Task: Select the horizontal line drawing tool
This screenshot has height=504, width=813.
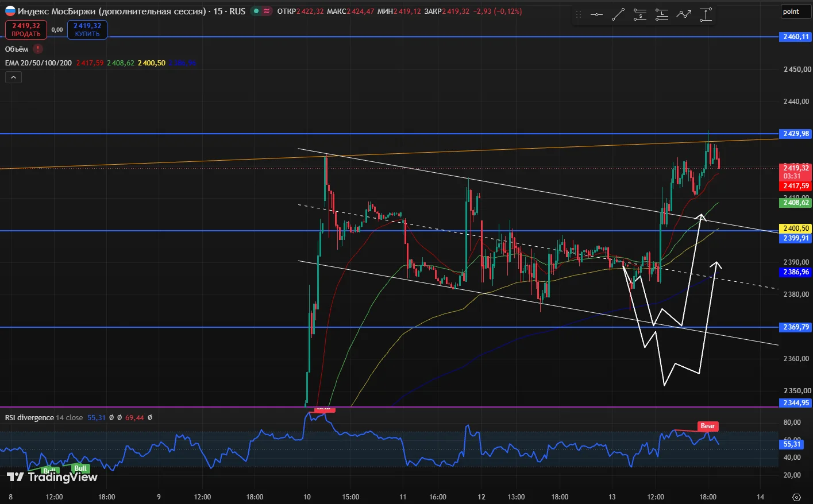Action: (596, 15)
